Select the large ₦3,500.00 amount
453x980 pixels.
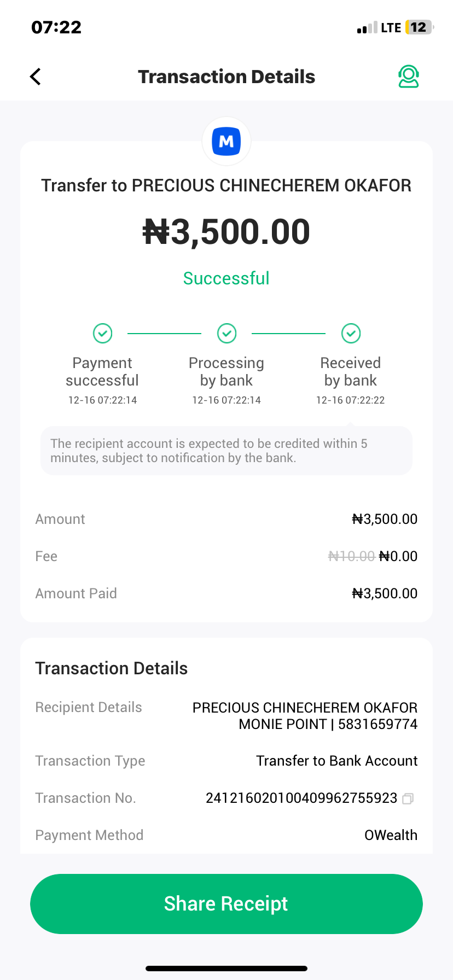click(x=226, y=232)
